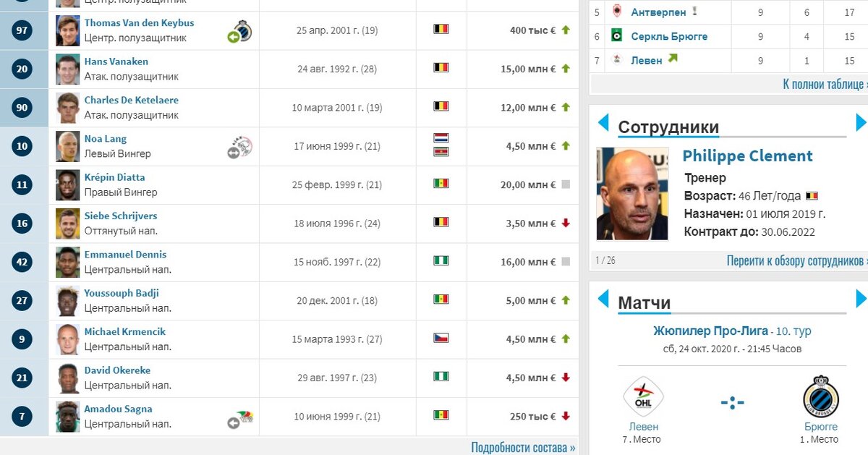Image resolution: width=868 pixels, height=455 pixels.
Task: Go to next staff member arrow
Action: pyautogui.click(x=861, y=122)
